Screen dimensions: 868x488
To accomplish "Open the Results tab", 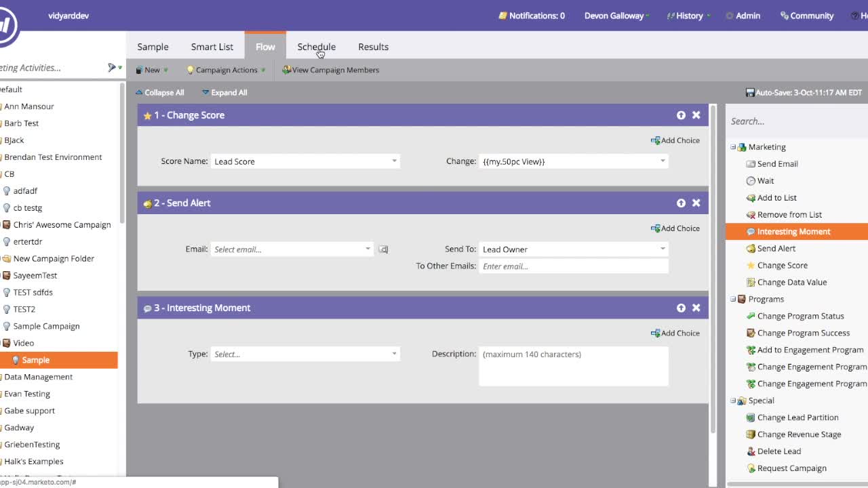I will pos(373,47).
